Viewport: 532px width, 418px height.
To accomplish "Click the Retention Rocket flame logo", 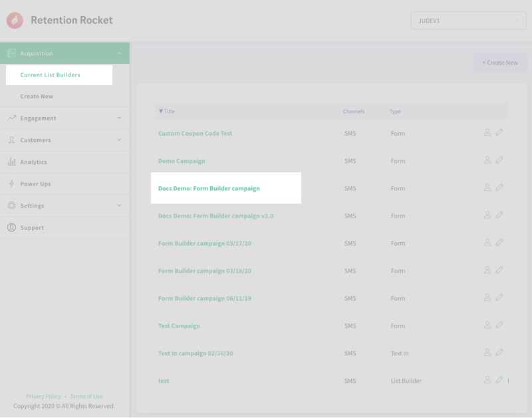I will click(15, 21).
